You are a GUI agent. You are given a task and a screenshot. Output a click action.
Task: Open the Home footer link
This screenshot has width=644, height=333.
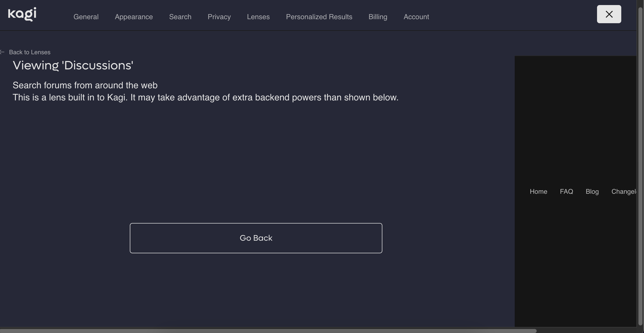tap(538, 191)
